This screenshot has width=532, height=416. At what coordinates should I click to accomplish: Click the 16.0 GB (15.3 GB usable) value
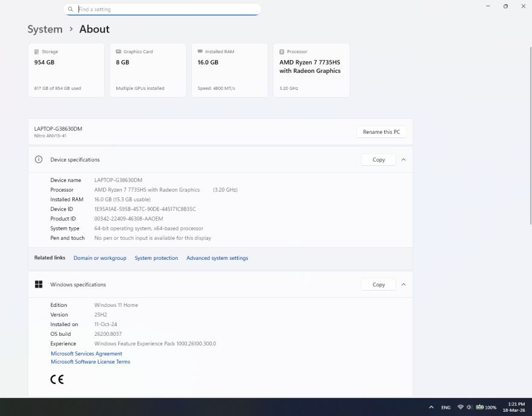coord(122,200)
